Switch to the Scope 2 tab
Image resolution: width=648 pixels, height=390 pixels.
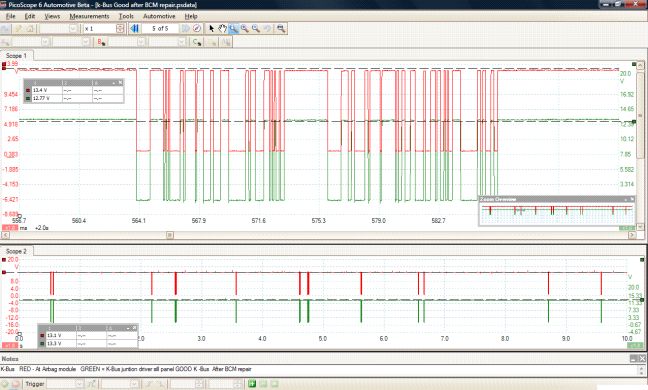click(17, 251)
